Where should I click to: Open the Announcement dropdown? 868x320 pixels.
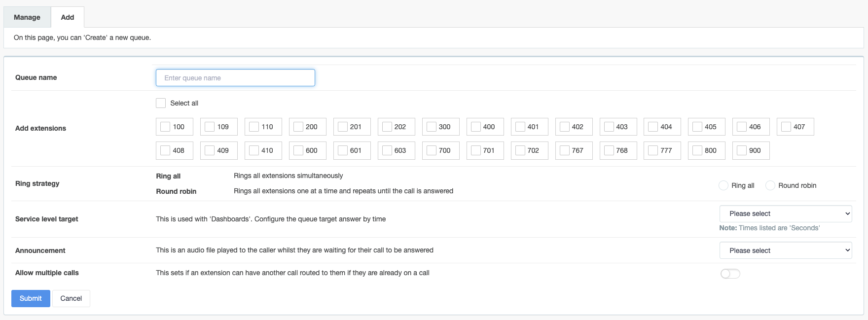786,250
